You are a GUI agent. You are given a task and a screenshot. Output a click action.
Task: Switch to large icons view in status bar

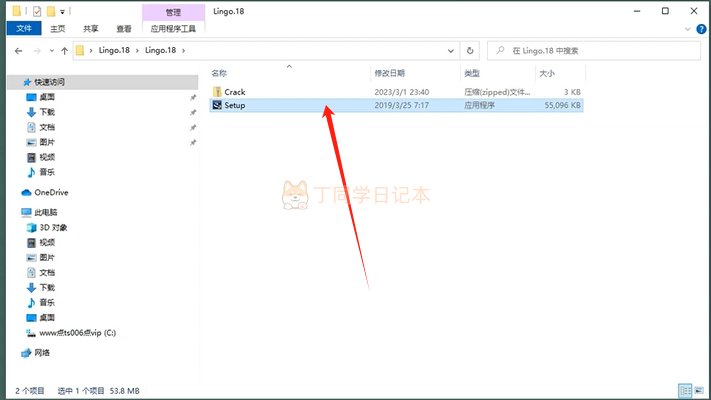click(699, 390)
